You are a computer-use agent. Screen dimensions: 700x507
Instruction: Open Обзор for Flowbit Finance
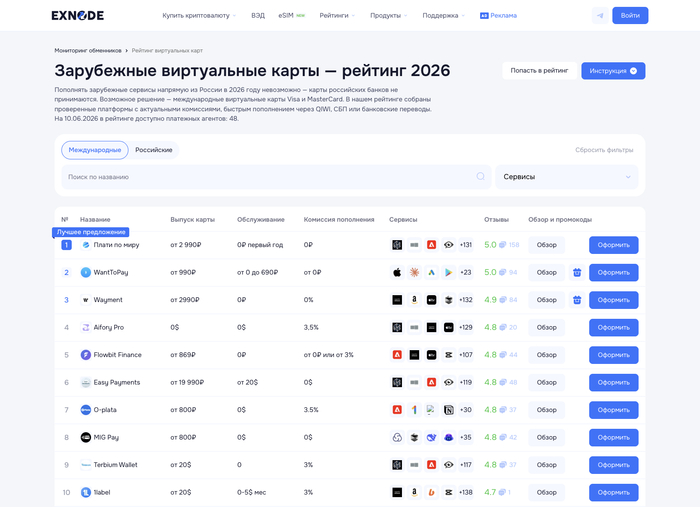[546, 355]
